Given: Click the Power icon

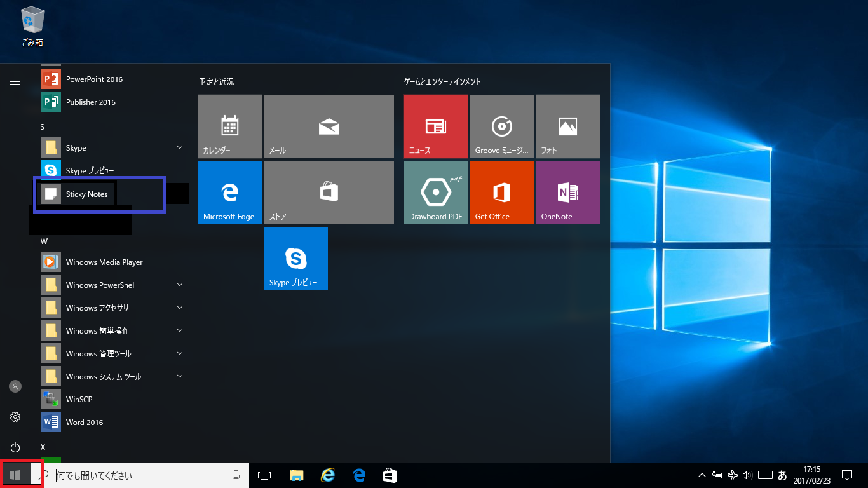Looking at the screenshot, I should tap(15, 447).
